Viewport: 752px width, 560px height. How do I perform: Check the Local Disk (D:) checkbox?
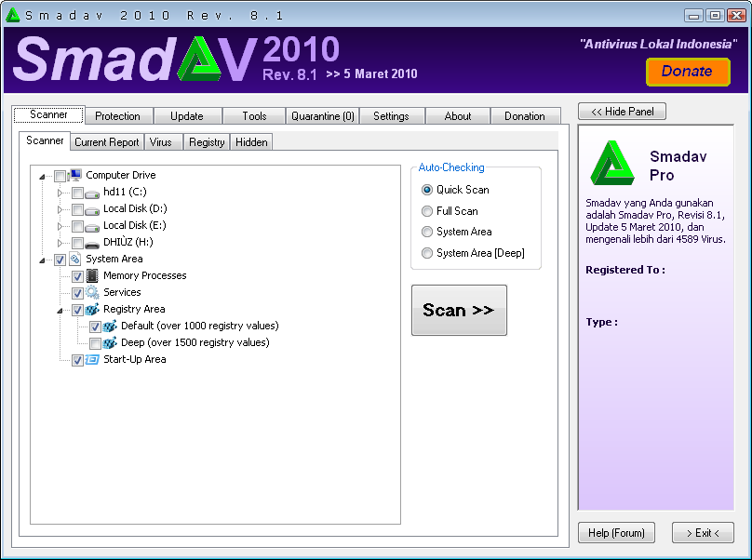click(77, 209)
